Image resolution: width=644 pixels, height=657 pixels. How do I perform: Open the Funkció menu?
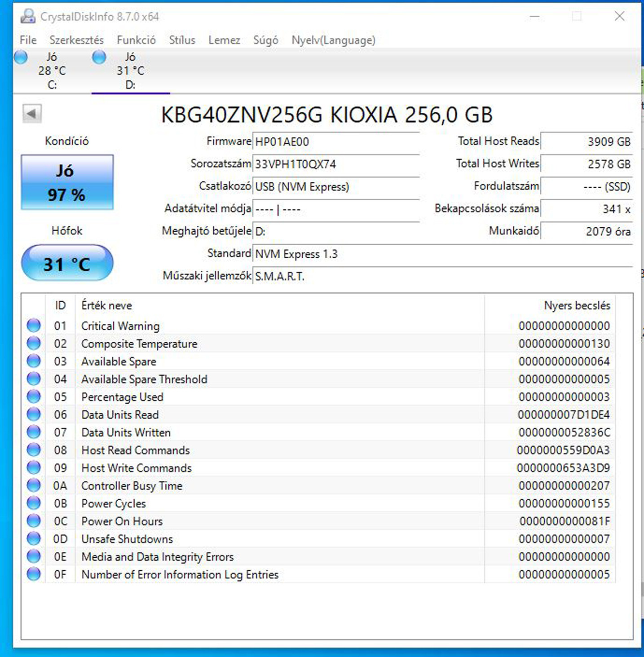(136, 40)
